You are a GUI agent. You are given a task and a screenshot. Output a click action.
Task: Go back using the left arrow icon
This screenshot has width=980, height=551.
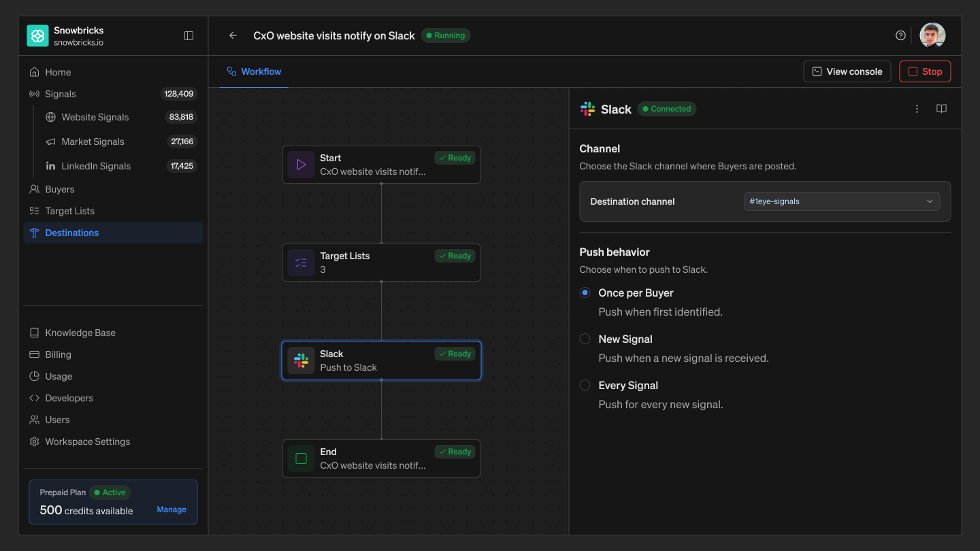233,35
